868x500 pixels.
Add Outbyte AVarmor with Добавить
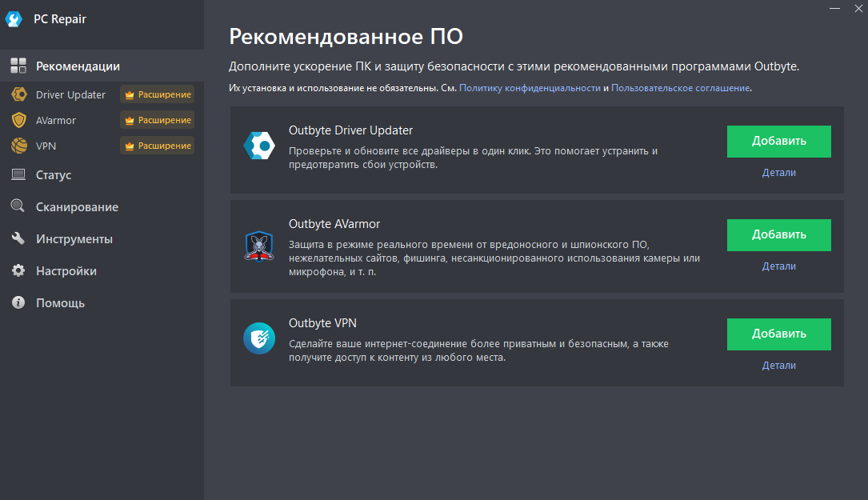779,234
